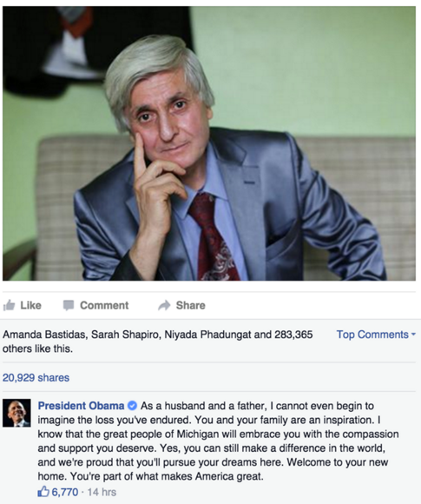Click the 14 hrs comment timestamp
Image resolution: width=421 pixels, height=504 pixels.
coord(102,492)
